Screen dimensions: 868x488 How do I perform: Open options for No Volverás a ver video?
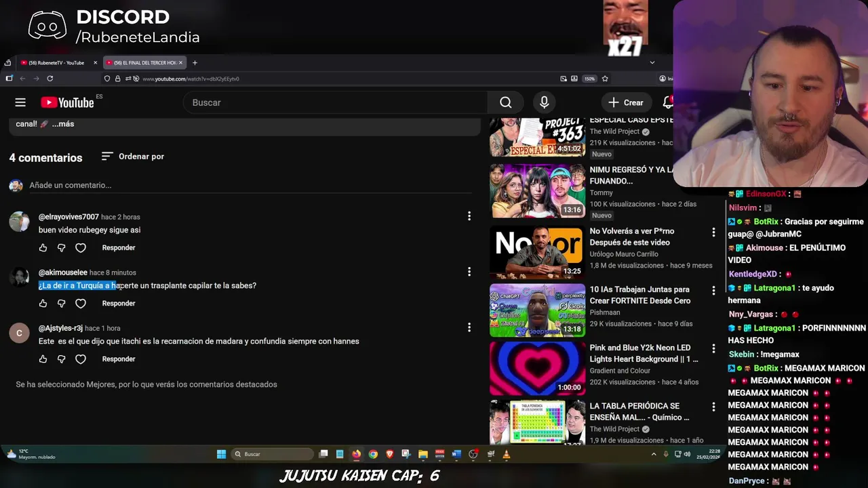click(x=713, y=232)
